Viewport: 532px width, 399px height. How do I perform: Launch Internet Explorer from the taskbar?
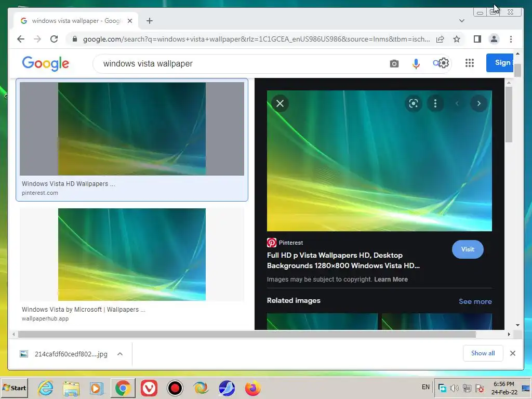click(46, 388)
